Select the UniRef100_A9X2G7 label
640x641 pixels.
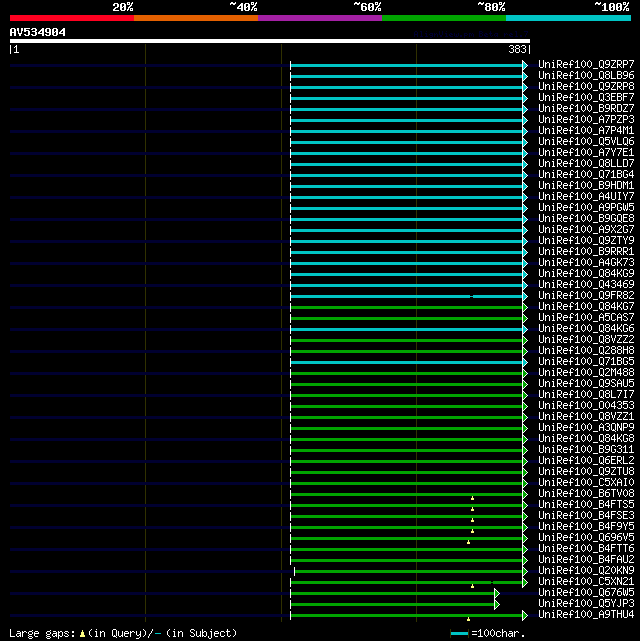pyautogui.click(x=586, y=229)
